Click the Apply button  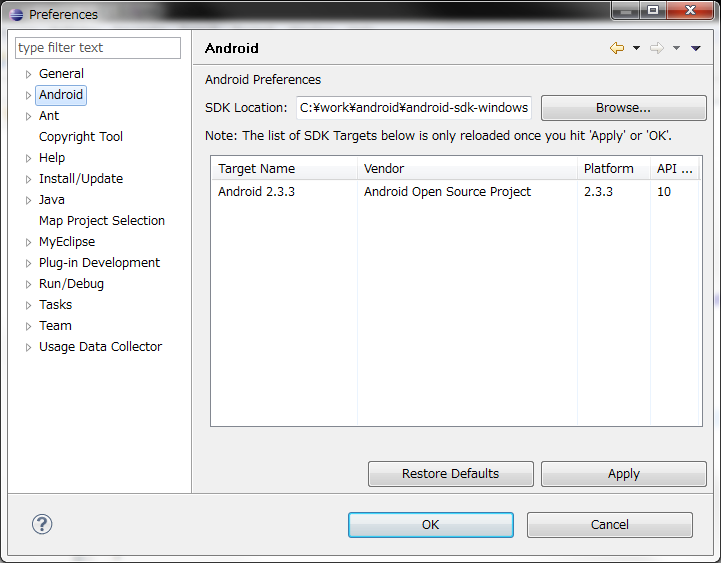point(624,474)
